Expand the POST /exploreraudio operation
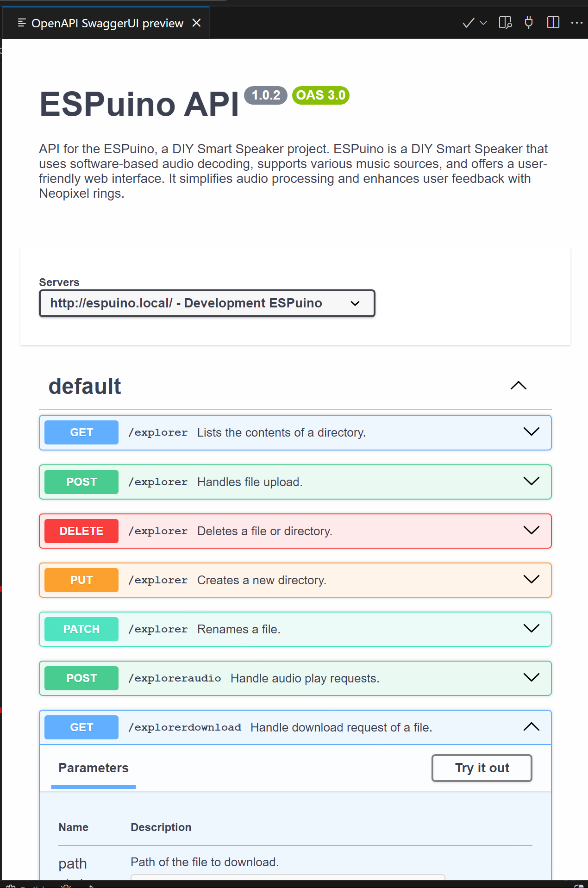The width and height of the screenshot is (588, 888). point(295,678)
